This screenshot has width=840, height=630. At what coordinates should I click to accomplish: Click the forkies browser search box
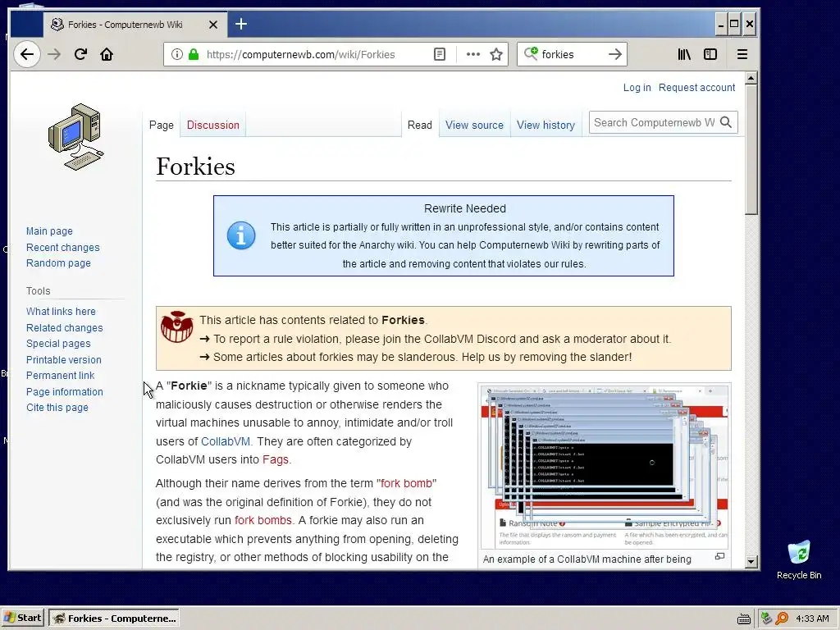[x=572, y=54]
